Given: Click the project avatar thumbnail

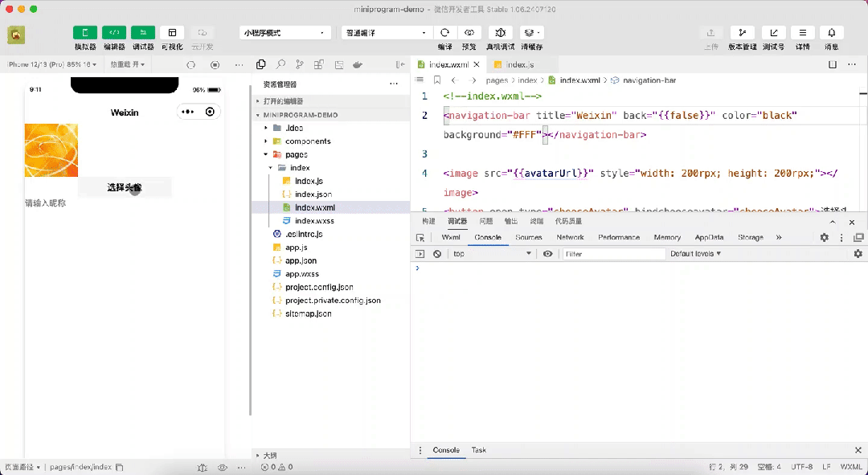Looking at the screenshot, I should pos(16,35).
